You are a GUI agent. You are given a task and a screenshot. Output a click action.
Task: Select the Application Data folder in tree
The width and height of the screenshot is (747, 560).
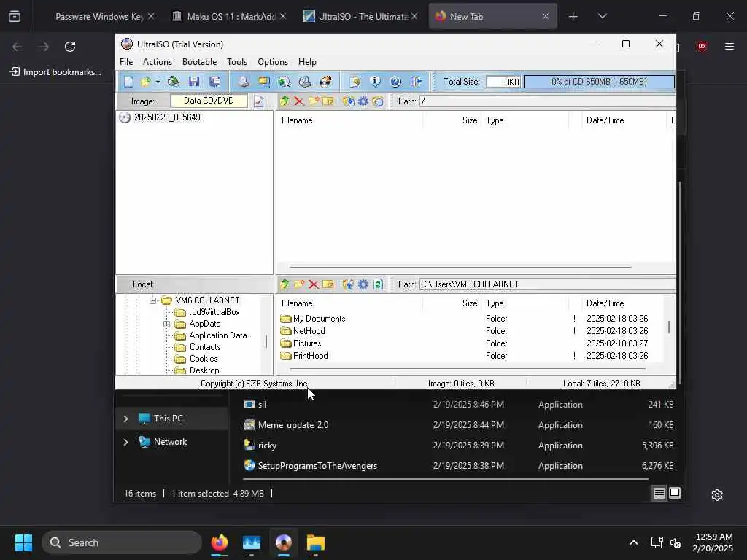pos(218,335)
